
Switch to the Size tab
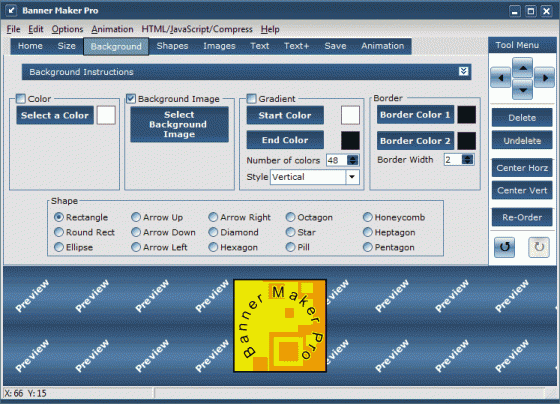coord(66,46)
